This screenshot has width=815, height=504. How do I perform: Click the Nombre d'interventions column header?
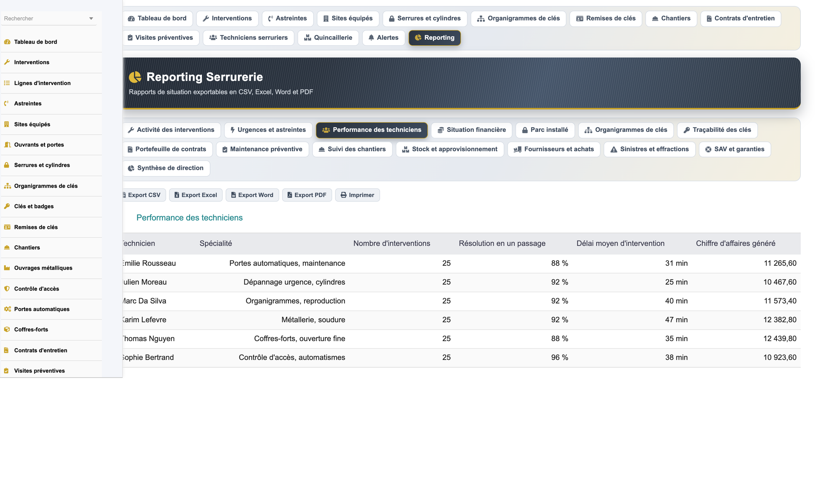[x=392, y=244]
